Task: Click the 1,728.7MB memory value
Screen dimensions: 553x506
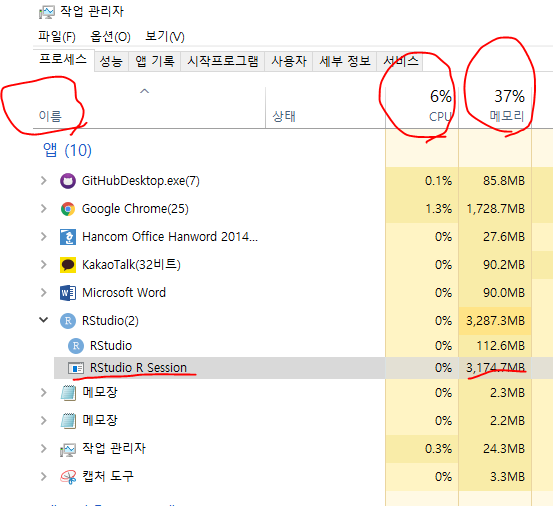Action: click(496, 209)
